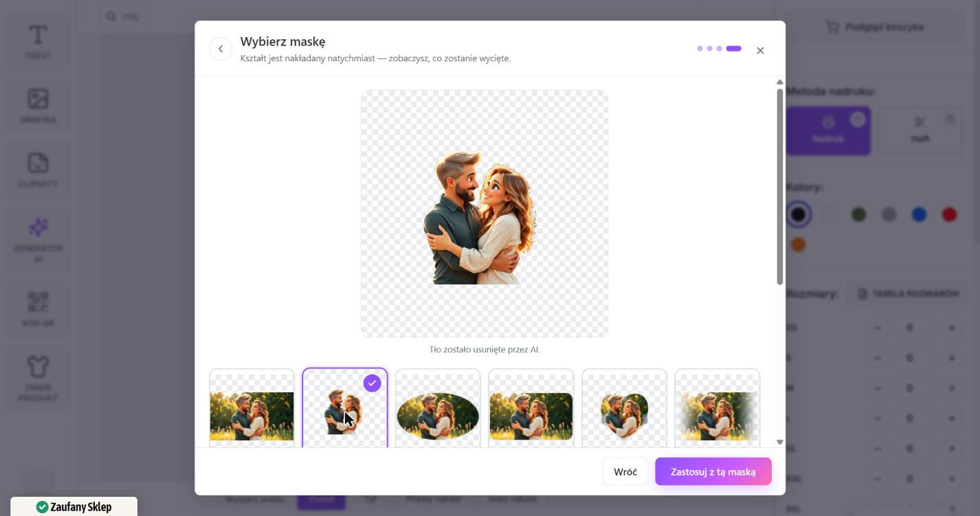The height and width of the screenshot is (516, 980).
Task: Pick the orange color swatch in Kolory
Action: [798, 245]
